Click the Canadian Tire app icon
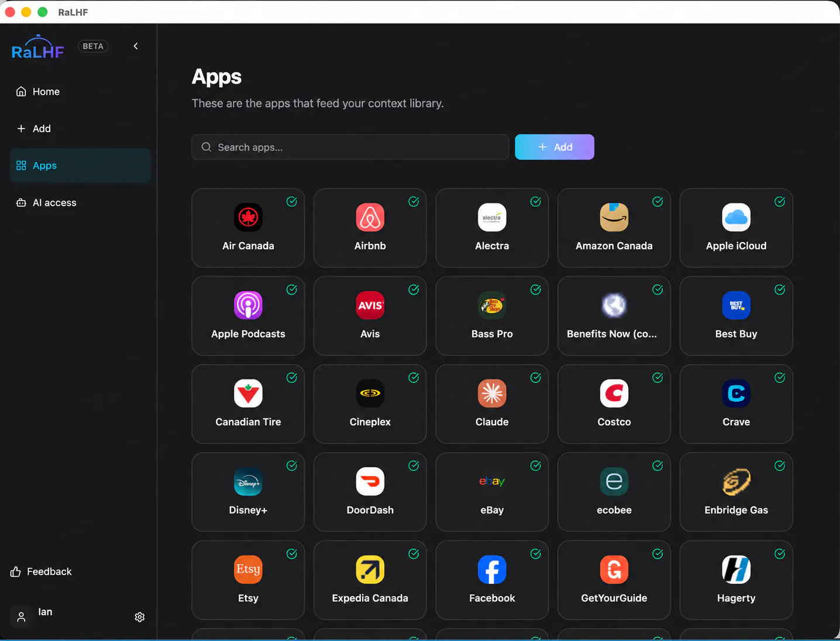 click(248, 394)
